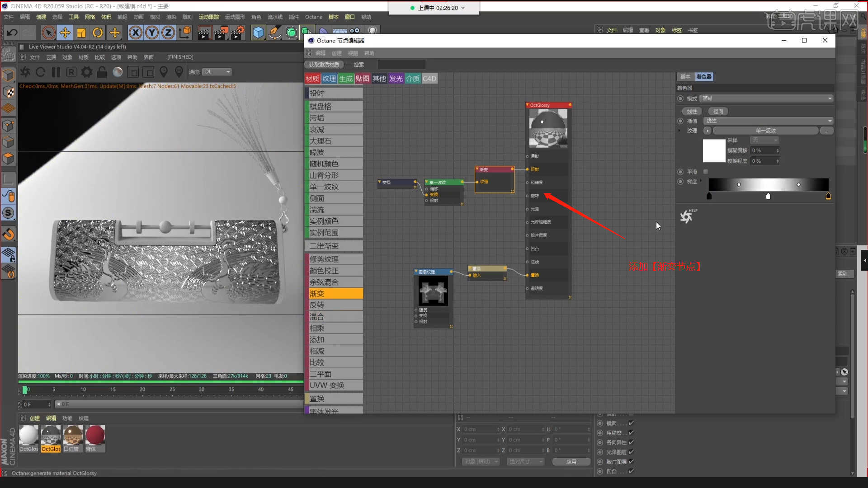Toggle the Live Viewer clay sphere mode
The height and width of the screenshot is (488, 868).
[x=118, y=72]
